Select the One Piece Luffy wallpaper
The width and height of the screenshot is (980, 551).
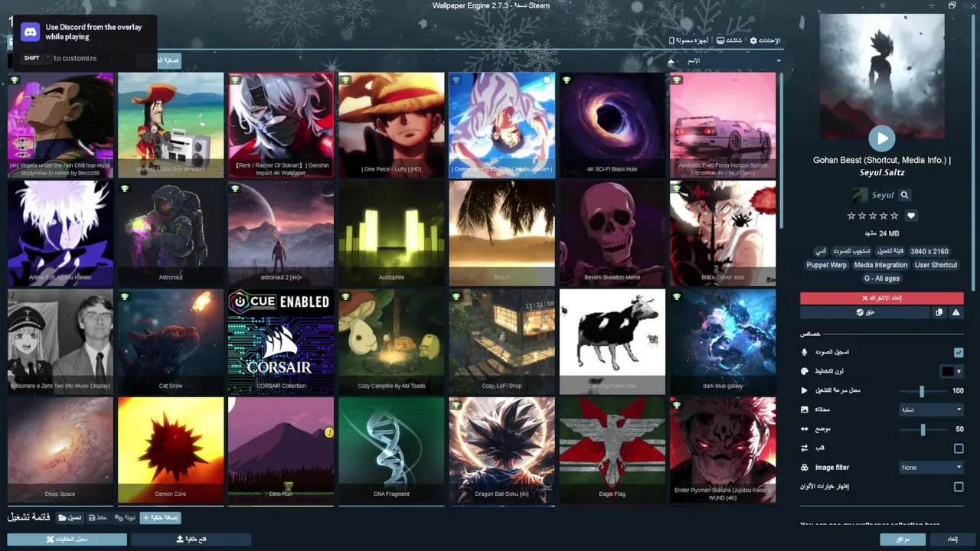[391, 126]
